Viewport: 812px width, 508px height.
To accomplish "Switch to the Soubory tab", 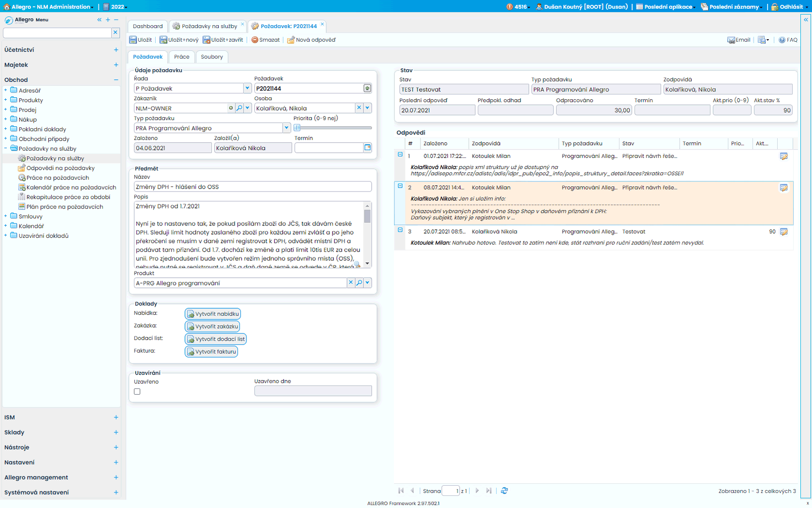I will 212,57.
